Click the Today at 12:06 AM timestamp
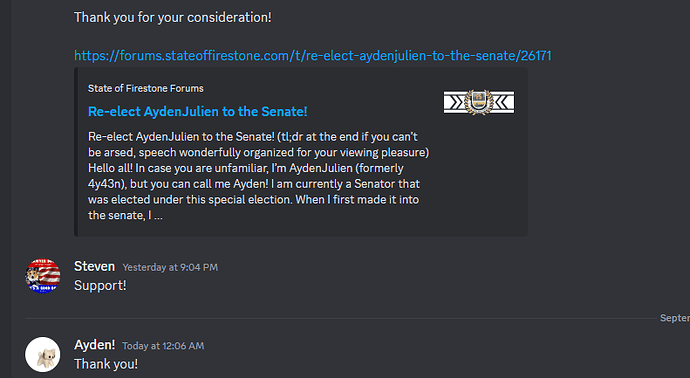The image size is (690, 378). click(163, 346)
